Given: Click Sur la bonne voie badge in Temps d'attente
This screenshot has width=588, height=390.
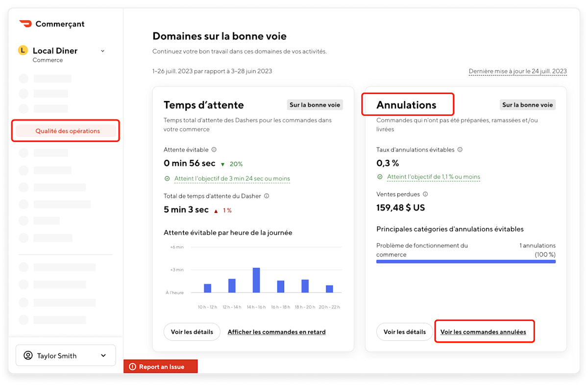Looking at the screenshot, I should pyautogui.click(x=315, y=104).
